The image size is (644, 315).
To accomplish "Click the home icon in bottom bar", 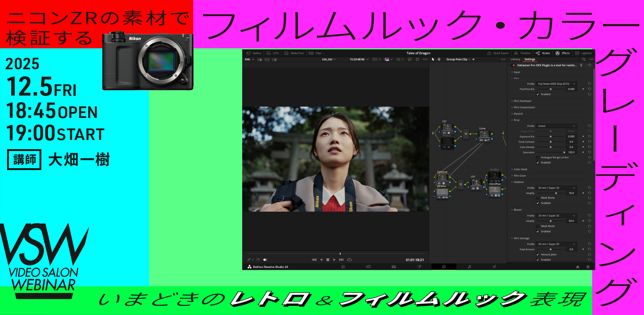I will [577, 267].
